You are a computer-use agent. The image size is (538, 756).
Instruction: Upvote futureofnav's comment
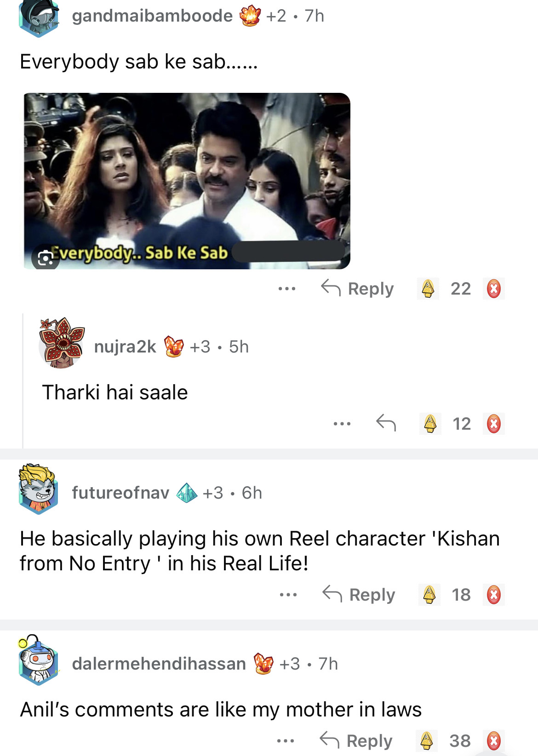429,594
